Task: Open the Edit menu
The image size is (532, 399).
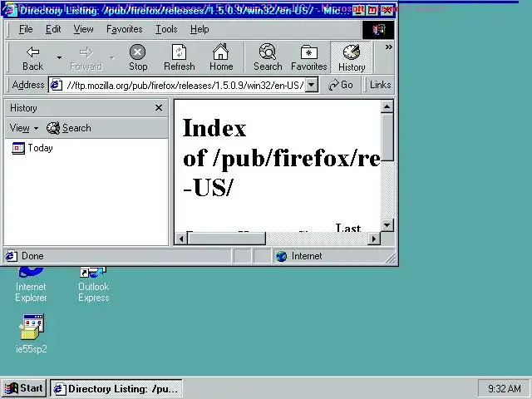Action: (x=53, y=29)
